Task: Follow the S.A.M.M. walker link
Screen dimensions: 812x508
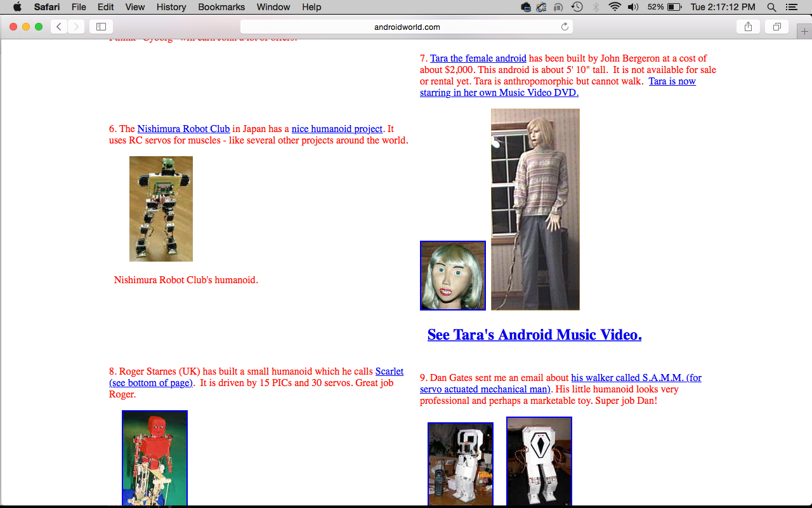Action: tap(561, 384)
